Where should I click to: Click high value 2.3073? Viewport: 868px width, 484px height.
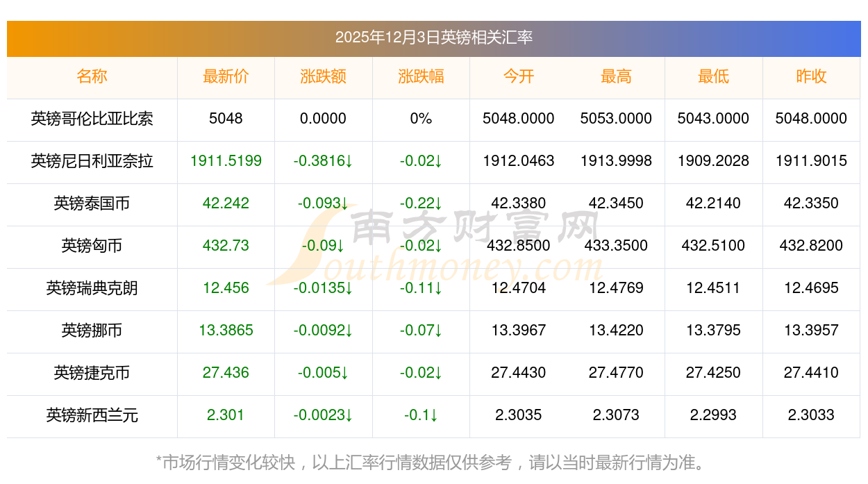616,415
